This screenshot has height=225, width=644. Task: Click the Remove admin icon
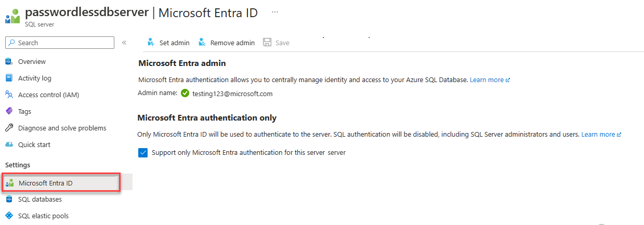(x=202, y=43)
